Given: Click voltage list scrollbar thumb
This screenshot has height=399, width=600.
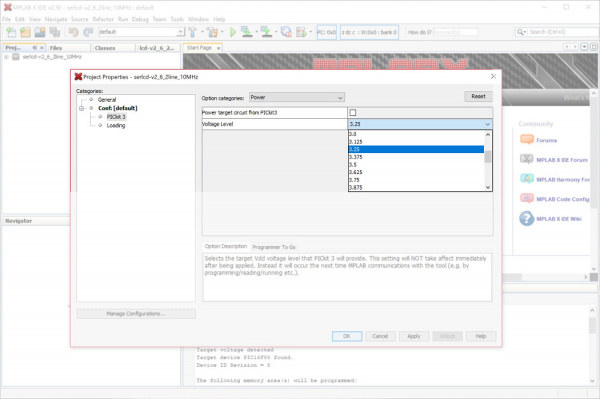Looking at the screenshot, I should pos(488,157).
